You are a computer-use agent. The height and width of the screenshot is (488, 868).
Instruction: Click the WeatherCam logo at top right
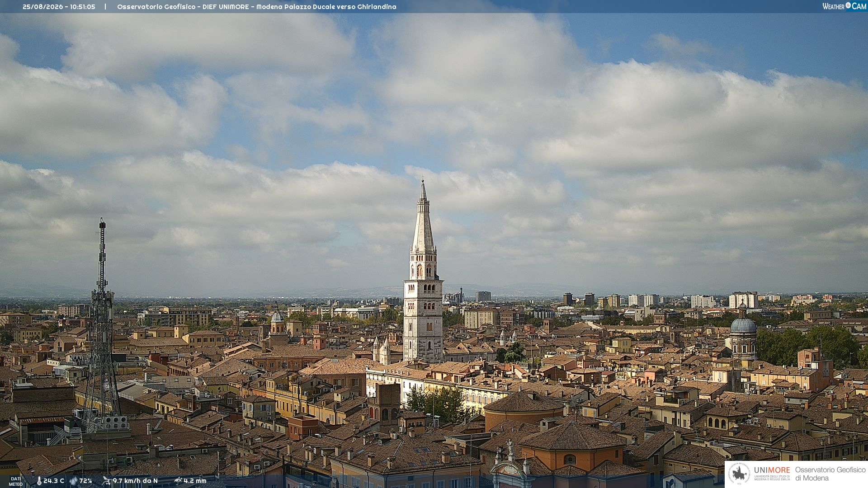point(844,6)
